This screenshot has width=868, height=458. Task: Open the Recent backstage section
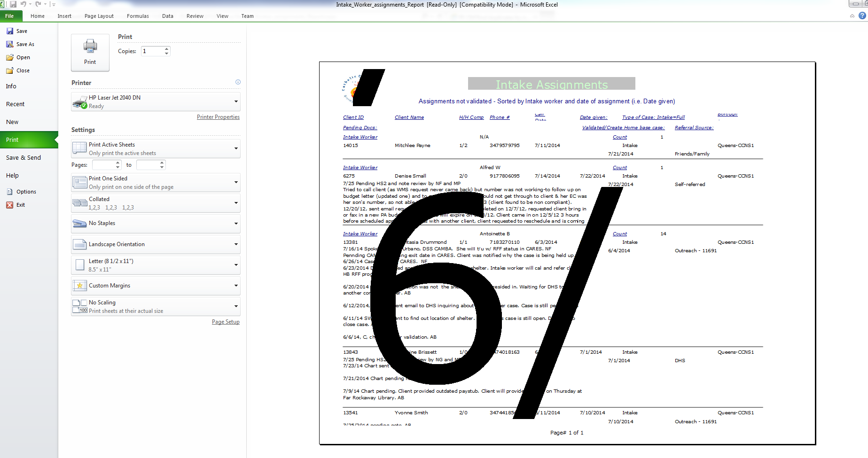tap(16, 104)
